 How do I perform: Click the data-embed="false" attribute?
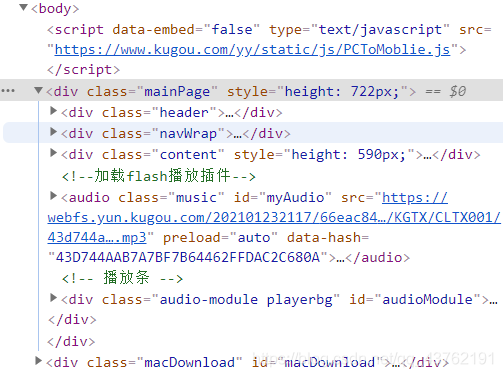tap(186, 30)
